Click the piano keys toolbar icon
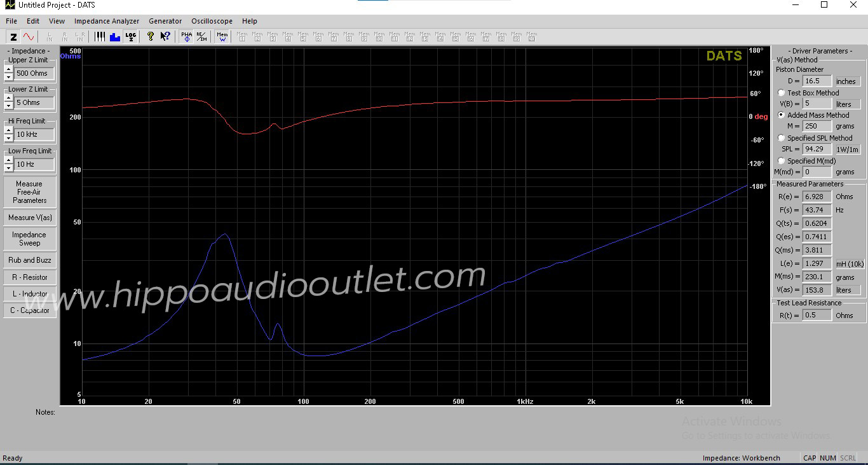The image size is (868, 465). pos(100,37)
